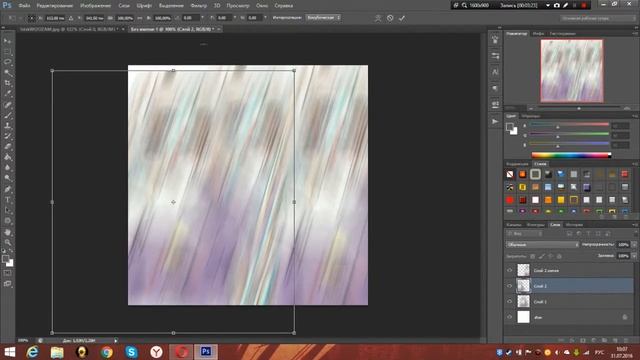
Task: Switch to warp mode in options bar
Action: click(378, 18)
